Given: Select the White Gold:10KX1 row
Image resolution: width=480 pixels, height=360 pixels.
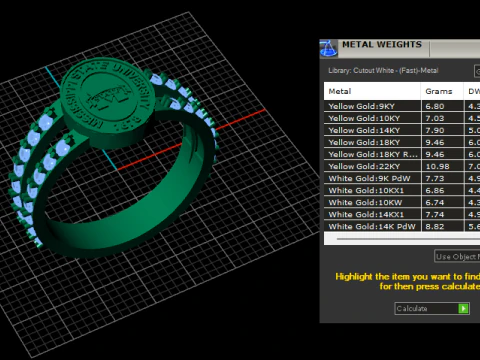Looking at the screenshot, I should click(x=402, y=190).
